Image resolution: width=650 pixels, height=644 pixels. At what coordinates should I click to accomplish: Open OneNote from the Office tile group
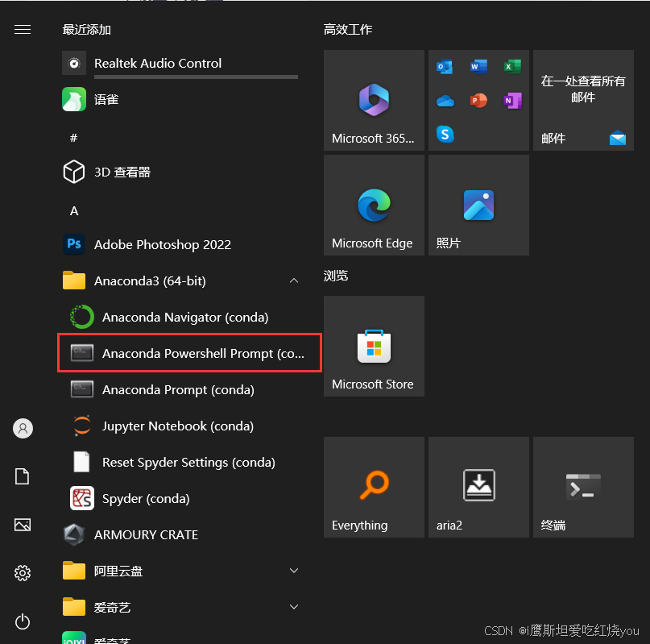pyautogui.click(x=512, y=101)
